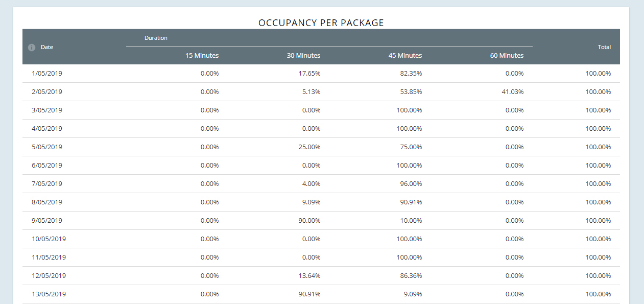Select date cell 3/05/2019

(x=47, y=110)
